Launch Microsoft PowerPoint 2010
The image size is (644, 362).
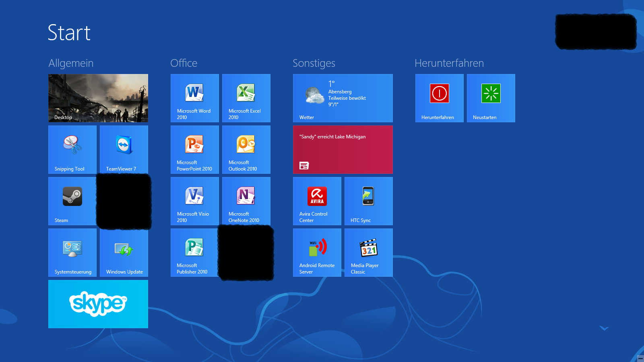[195, 150]
